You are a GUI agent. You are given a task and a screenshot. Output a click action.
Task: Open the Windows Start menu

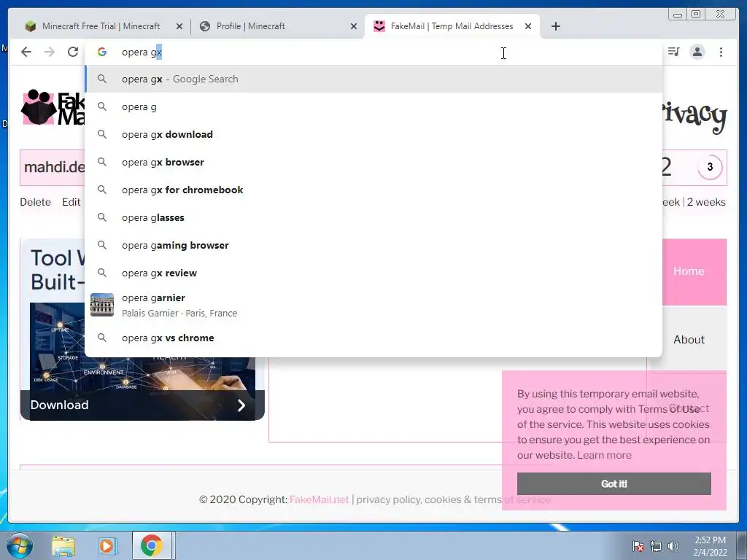click(19, 545)
